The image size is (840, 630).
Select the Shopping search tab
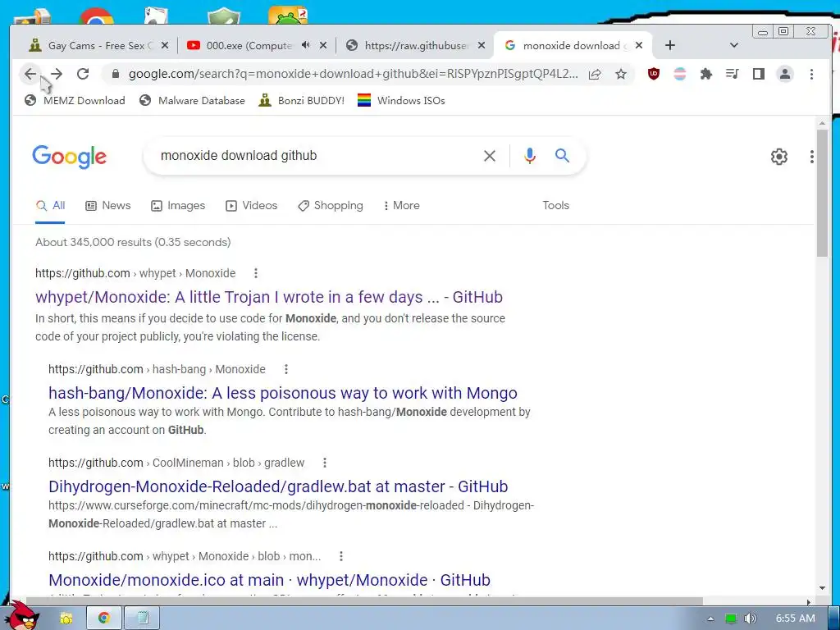(331, 205)
